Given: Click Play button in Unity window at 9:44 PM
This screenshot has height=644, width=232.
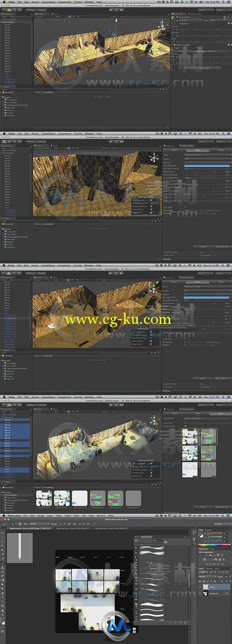Looking at the screenshot, I should (x=111, y=9).
